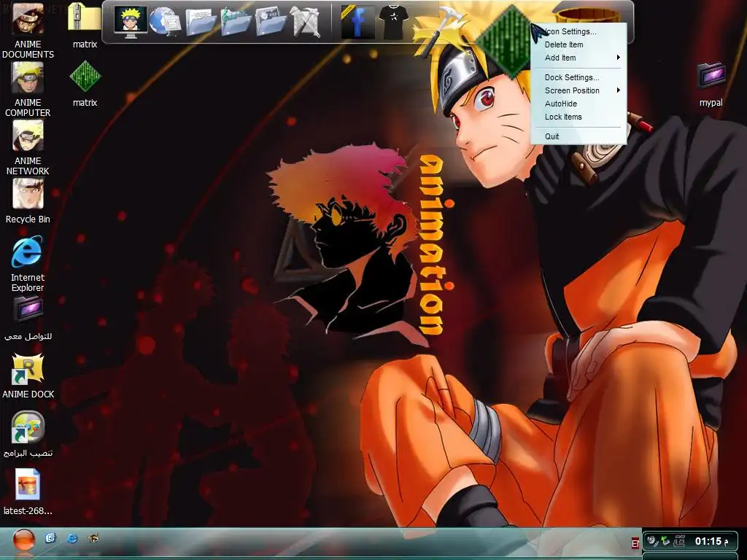Launch Internet Explorer from quick launch
This screenshot has height=560, width=747.
72,538
